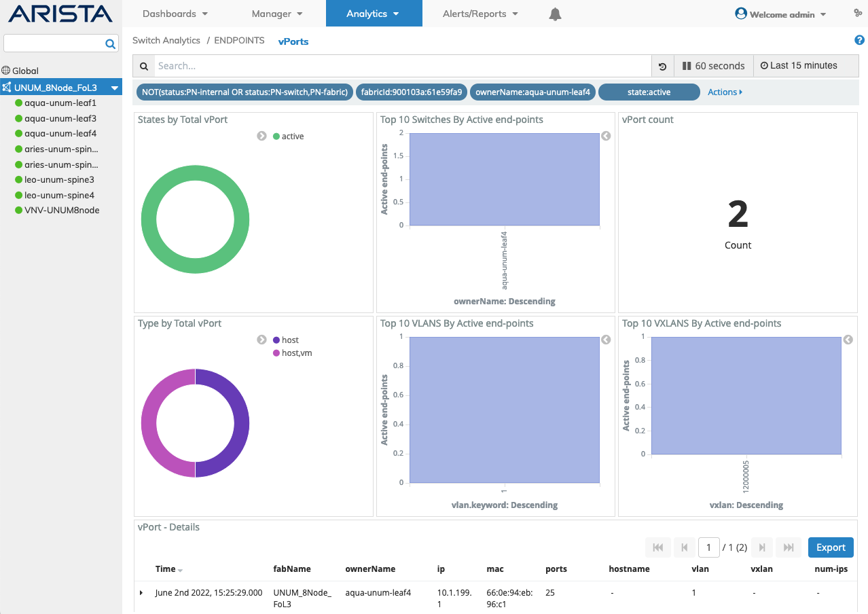The image size is (868, 614).
Task: Pause the 60 seconds auto-refresh
Action: (x=713, y=66)
